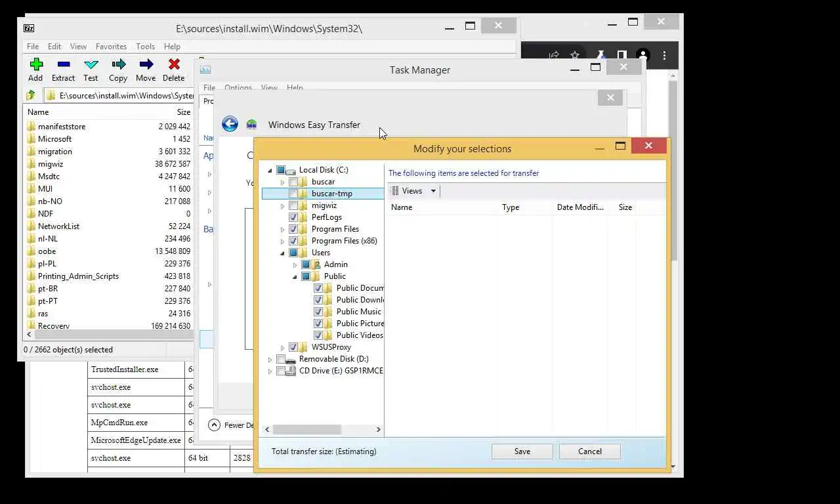This screenshot has width=840, height=504.
Task: Click the Delete icon in 7-Zip toolbar
Action: tap(174, 64)
